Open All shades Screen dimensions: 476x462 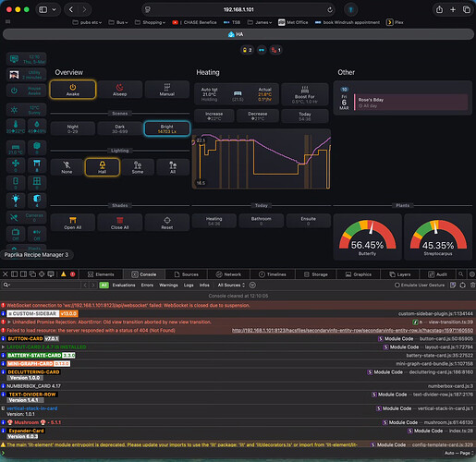pos(73,223)
